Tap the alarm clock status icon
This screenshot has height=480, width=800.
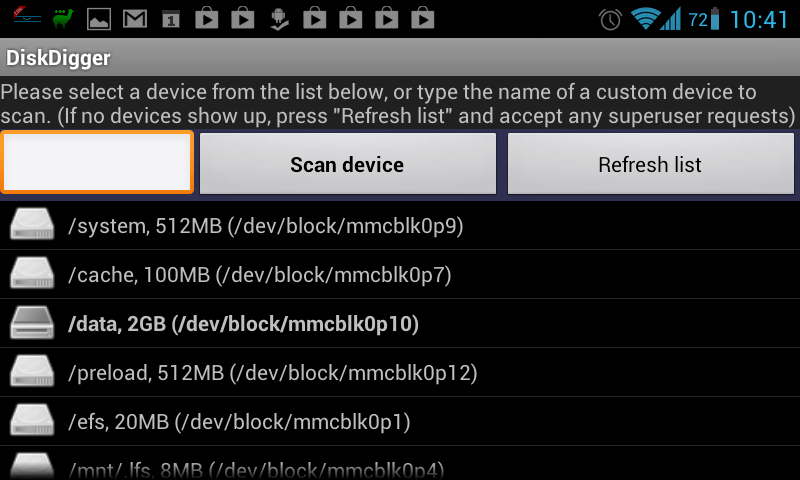610,20
